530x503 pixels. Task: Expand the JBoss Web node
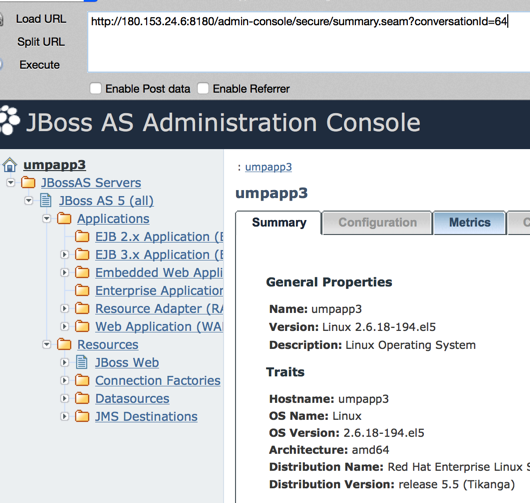(64, 362)
